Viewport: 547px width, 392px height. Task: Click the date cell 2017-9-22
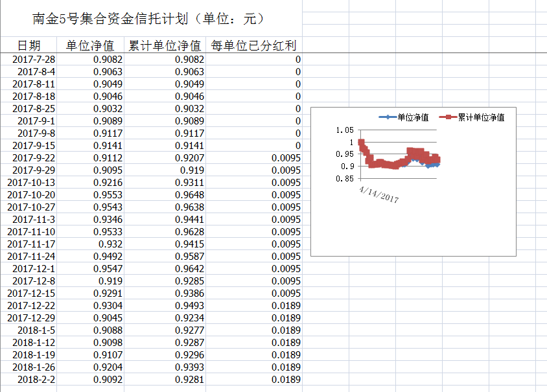[34, 158]
